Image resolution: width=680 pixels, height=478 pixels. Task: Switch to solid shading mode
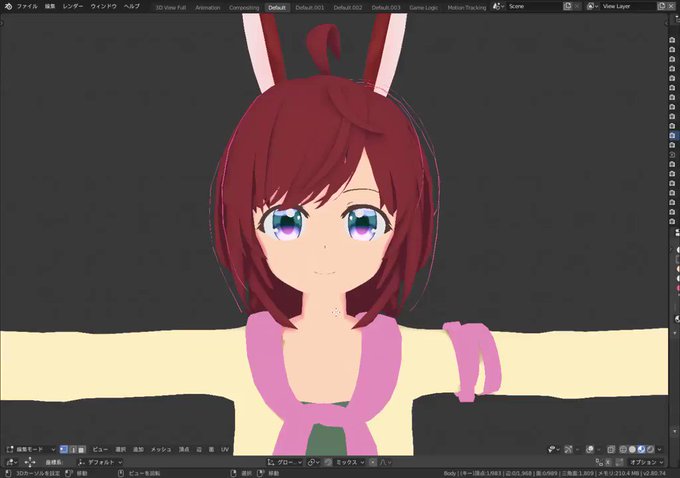click(x=632, y=449)
